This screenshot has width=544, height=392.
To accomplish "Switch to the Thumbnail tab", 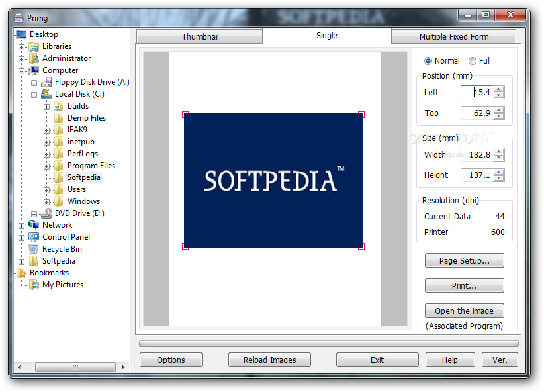I will point(200,36).
